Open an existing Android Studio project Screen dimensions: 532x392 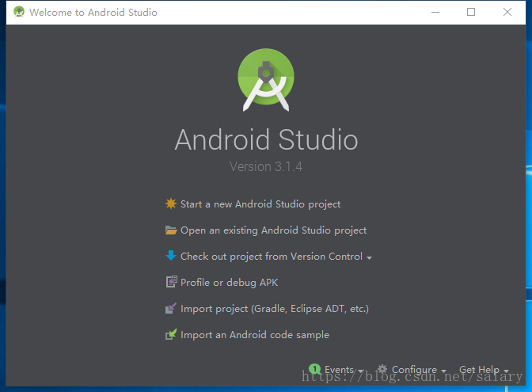273,230
